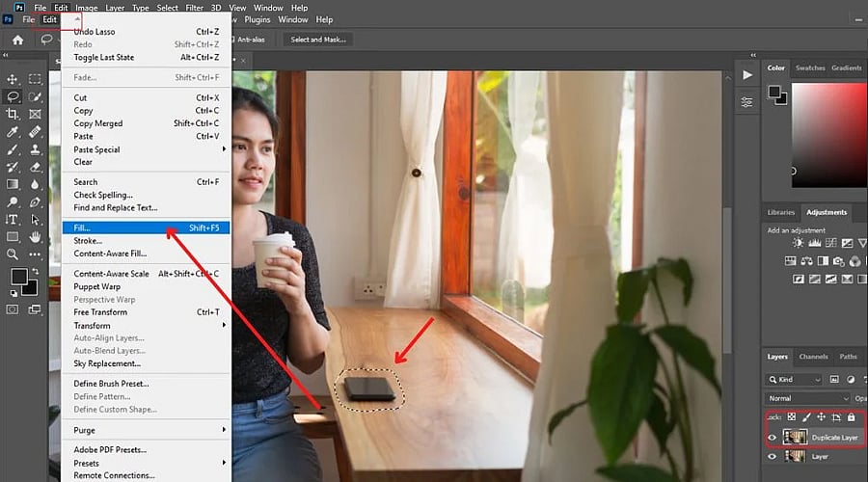
Task: Choose Fill... from the Edit menu
Action: coord(147,228)
